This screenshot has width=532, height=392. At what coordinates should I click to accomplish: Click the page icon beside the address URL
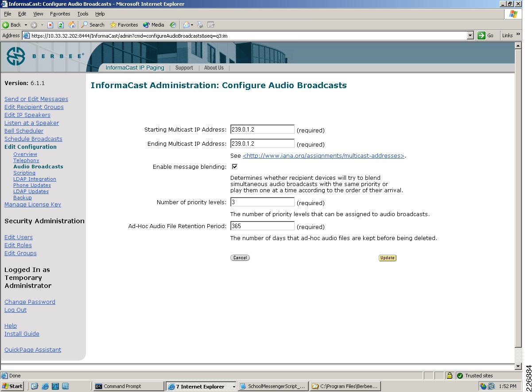[26, 36]
